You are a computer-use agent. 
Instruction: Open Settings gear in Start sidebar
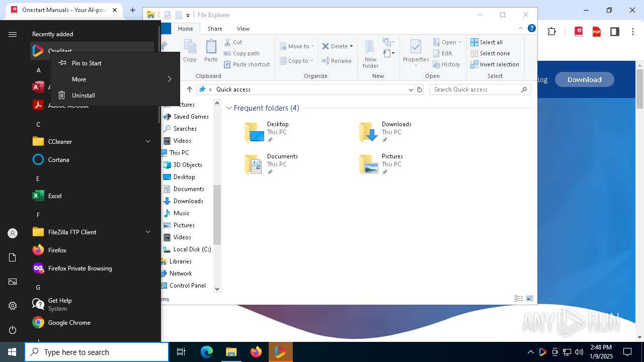13,306
